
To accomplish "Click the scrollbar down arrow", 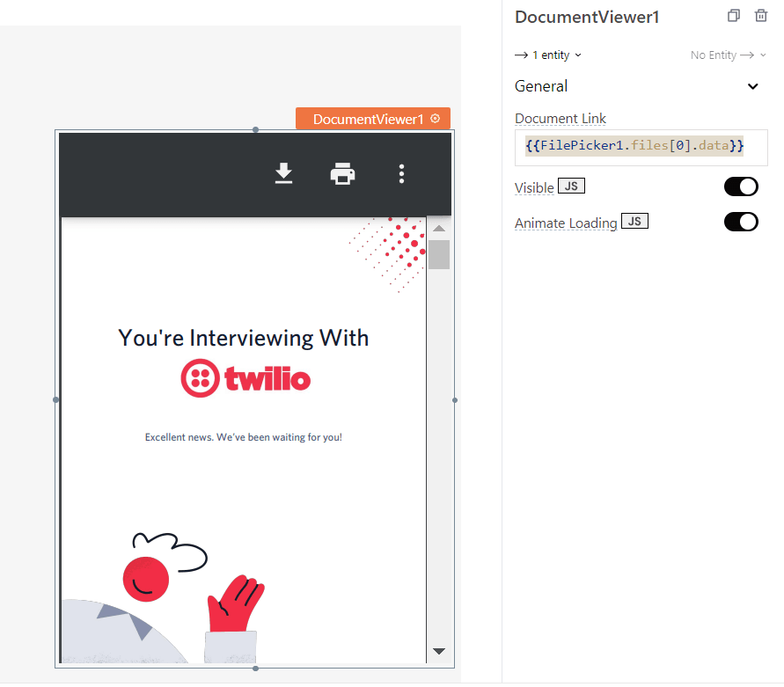I will (x=439, y=651).
